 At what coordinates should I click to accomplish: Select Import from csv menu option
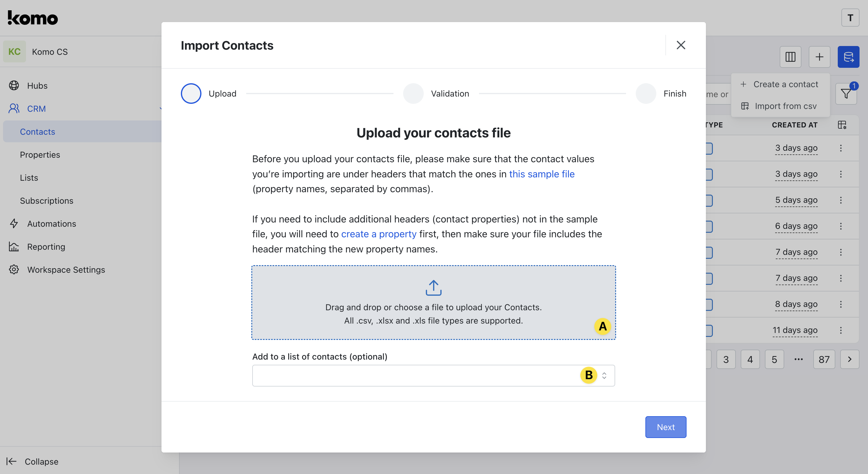[x=785, y=106]
